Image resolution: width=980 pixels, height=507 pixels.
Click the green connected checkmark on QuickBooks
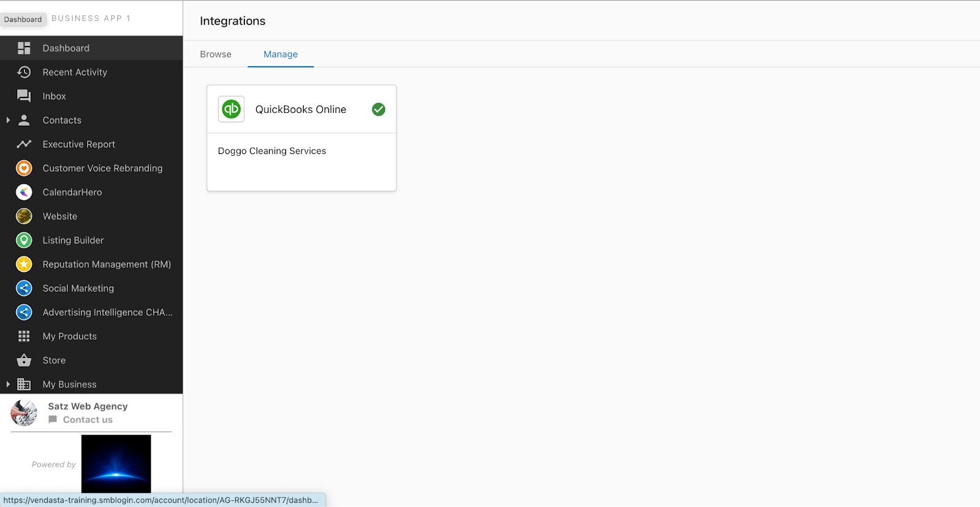[x=379, y=109]
